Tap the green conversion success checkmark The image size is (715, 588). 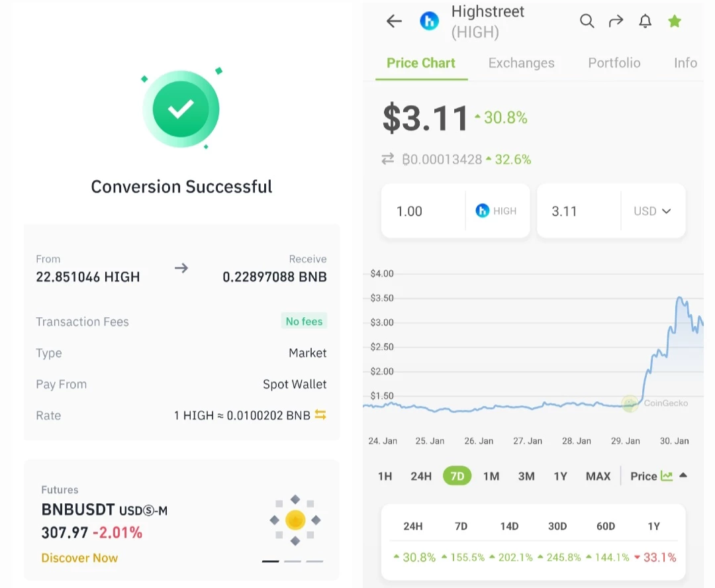coord(181,109)
